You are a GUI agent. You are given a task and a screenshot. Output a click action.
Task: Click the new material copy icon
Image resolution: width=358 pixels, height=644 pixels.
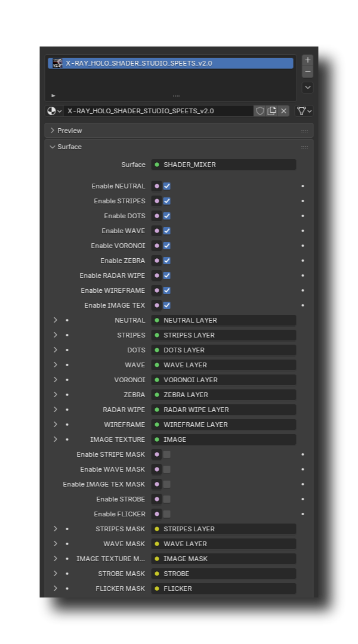coord(271,111)
